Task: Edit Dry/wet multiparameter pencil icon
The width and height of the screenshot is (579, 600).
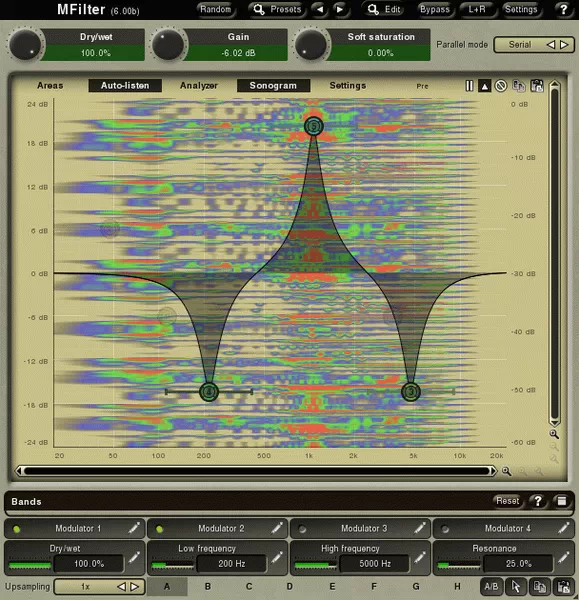Action: click(x=134, y=558)
